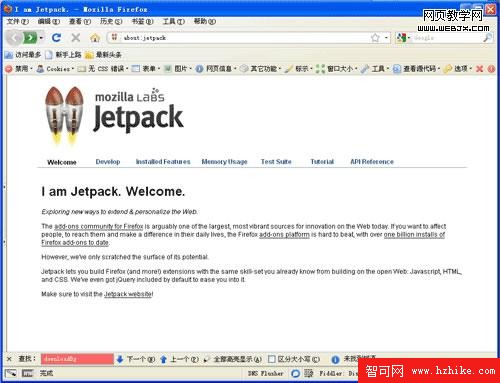Image resolution: width=500 pixels, height=383 pixels.
Task: Switch to the Test Suite tab
Action: [276, 162]
